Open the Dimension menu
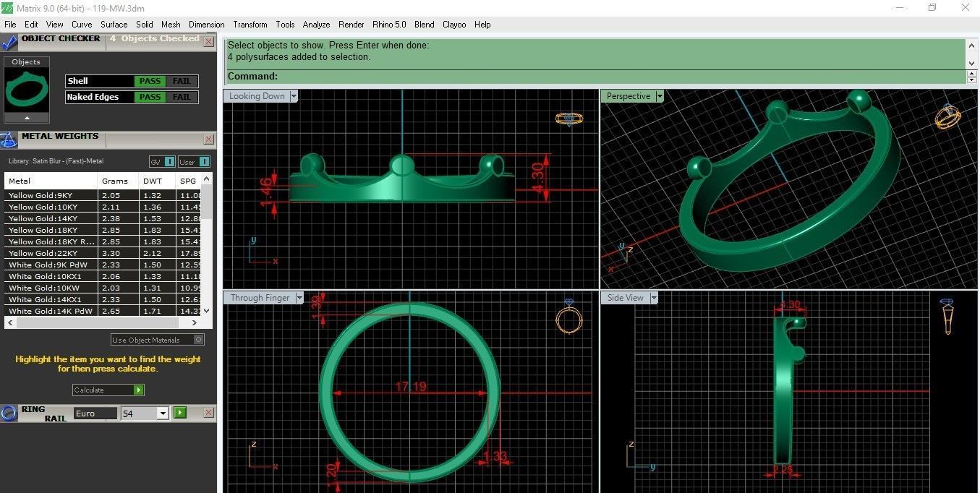This screenshot has width=980, height=493. pyautogui.click(x=206, y=25)
